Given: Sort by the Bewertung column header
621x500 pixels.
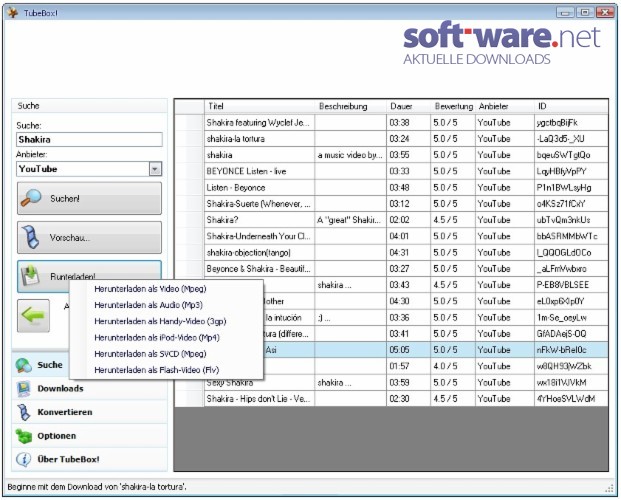Looking at the screenshot, I should [453, 106].
